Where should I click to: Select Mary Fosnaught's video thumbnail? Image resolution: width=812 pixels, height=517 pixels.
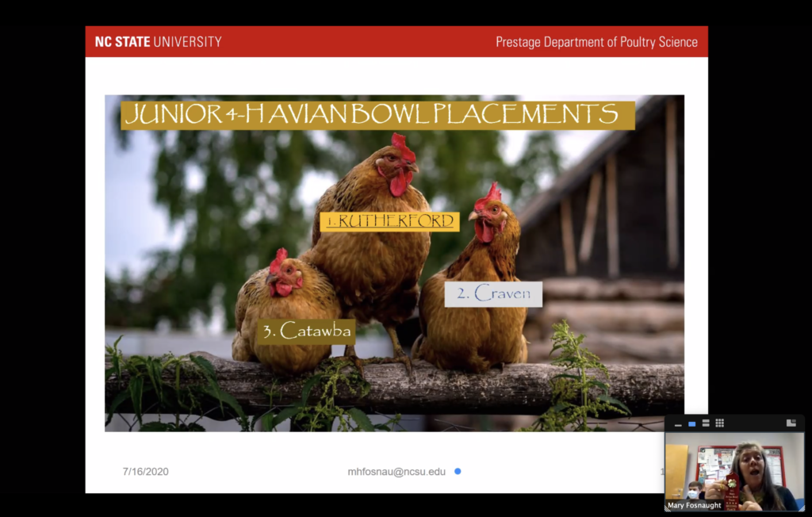(734, 472)
